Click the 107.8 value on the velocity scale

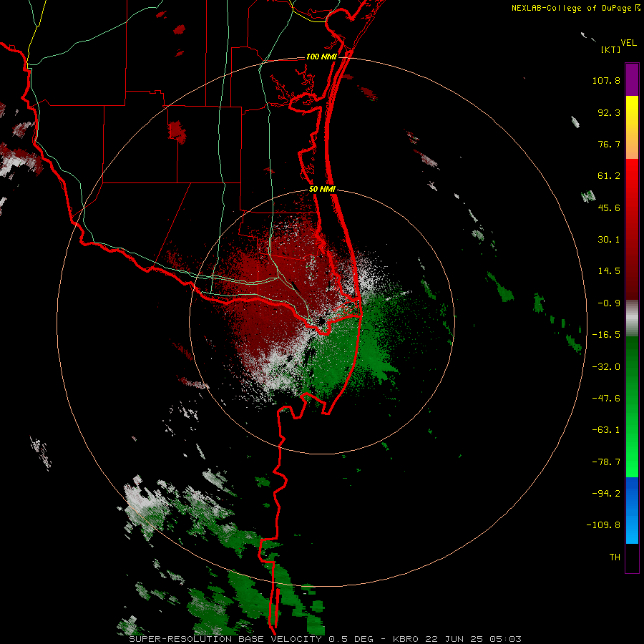tap(606, 80)
